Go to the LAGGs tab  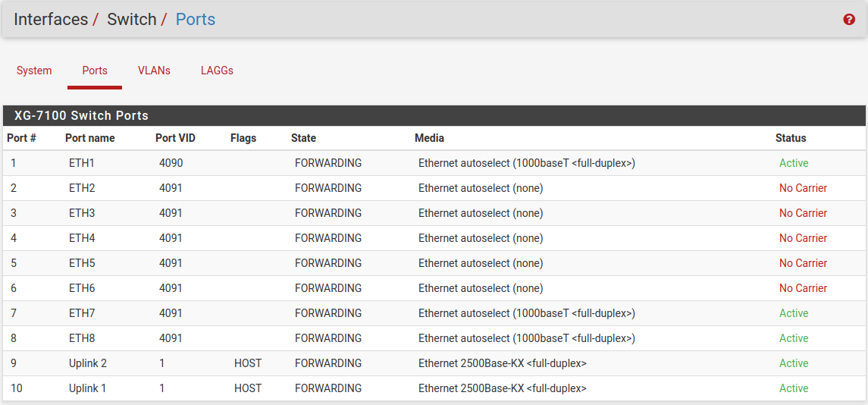click(217, 71)
